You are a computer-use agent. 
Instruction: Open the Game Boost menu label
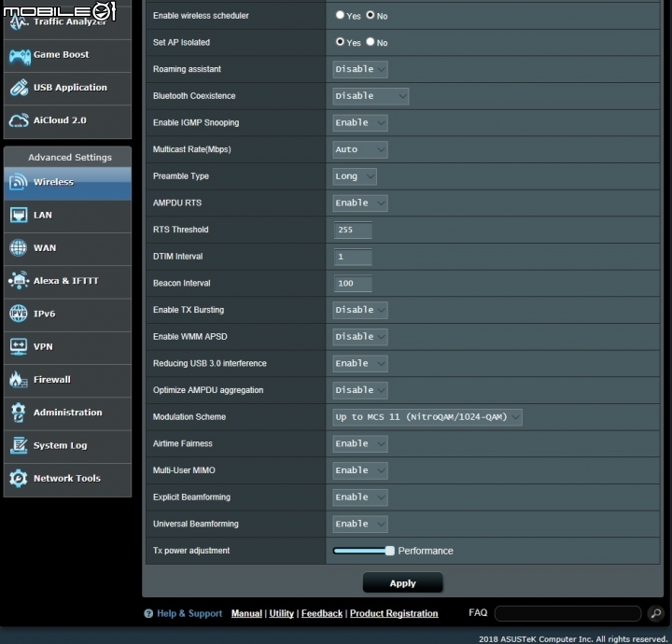[x=62, y=54]
